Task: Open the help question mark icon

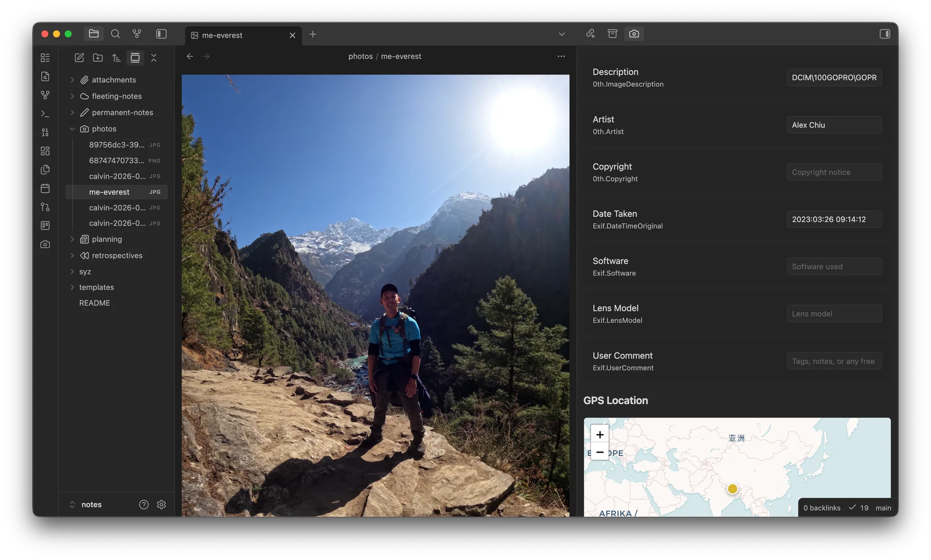Action: click(x=144, y=505)
